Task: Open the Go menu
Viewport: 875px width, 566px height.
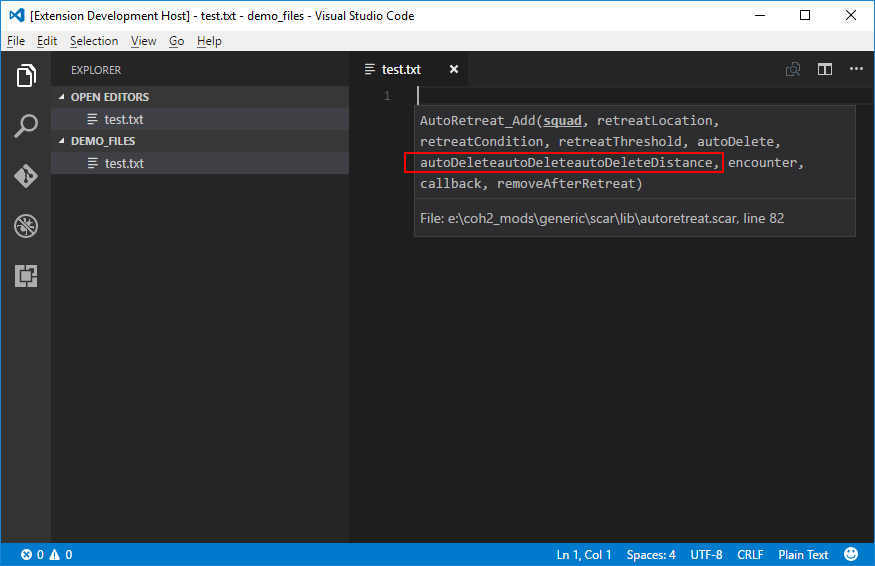Action: 176,41
